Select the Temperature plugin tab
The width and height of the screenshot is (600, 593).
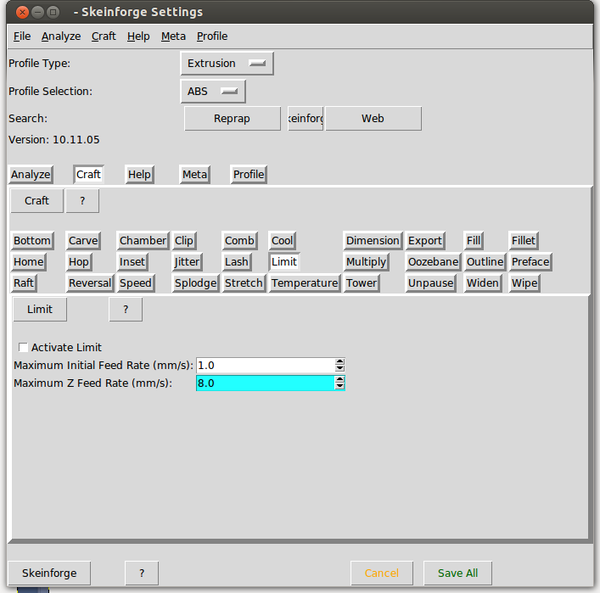[304, 283]
